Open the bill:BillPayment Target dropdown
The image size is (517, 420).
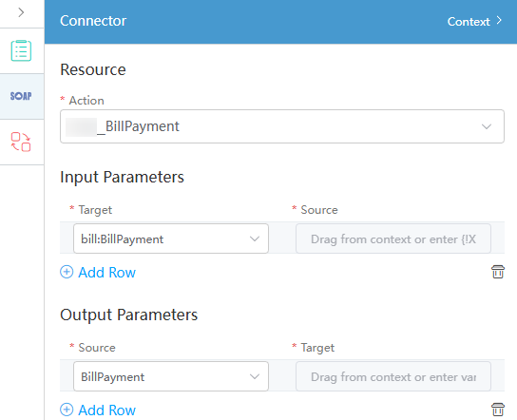click(x=171, y=239)
